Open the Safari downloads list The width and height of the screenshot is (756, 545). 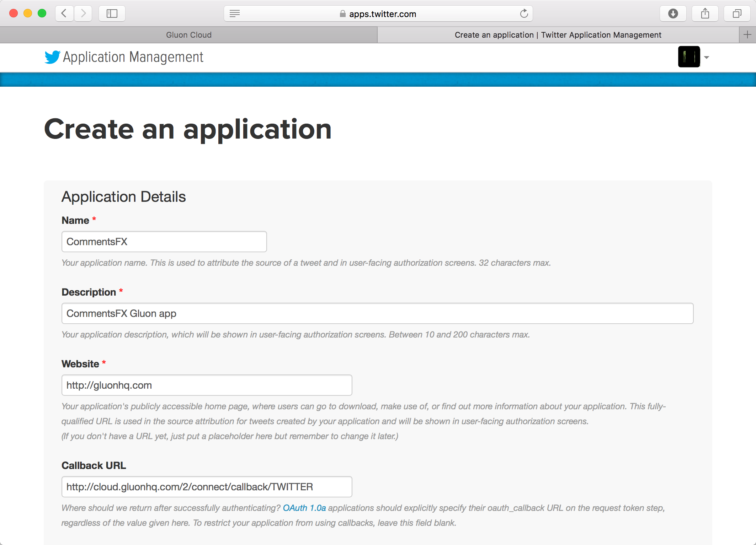click(x=673, y=14)
